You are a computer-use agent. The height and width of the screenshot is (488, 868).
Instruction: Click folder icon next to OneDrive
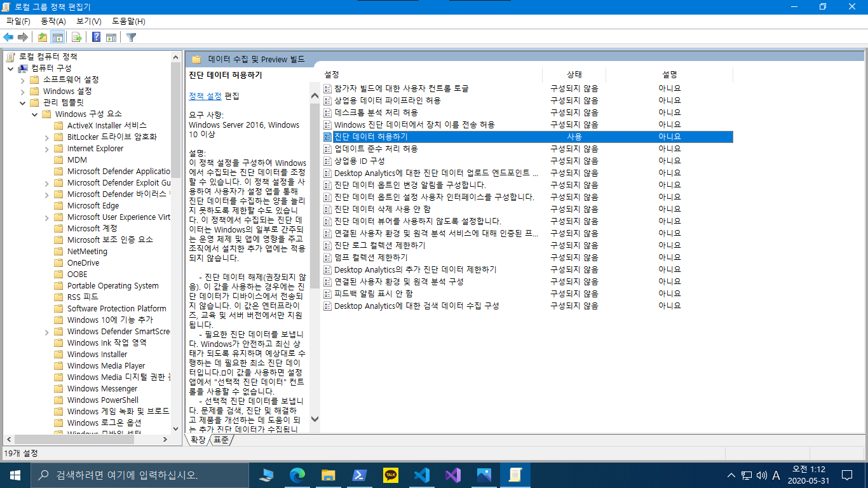pyautogui.click(x=58, y=262)
